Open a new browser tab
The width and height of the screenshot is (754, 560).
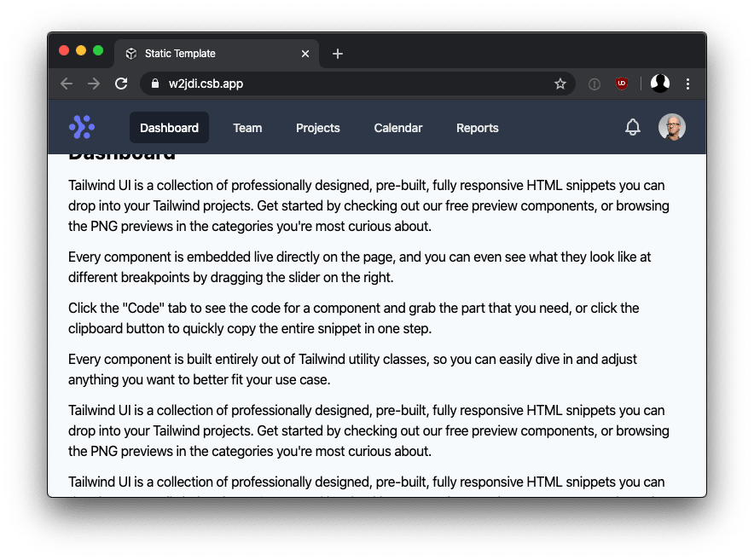338,54
